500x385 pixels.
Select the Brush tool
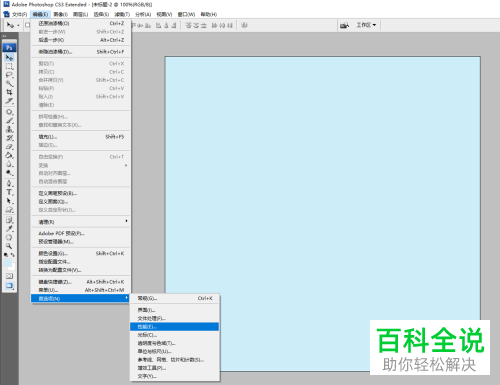(9, 121)
